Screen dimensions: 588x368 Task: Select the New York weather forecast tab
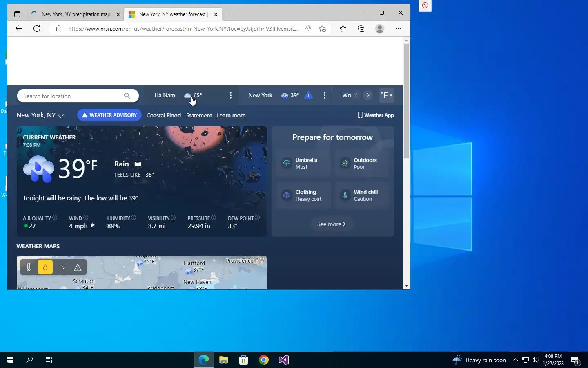pyautogui.click(x=173, y=14)
